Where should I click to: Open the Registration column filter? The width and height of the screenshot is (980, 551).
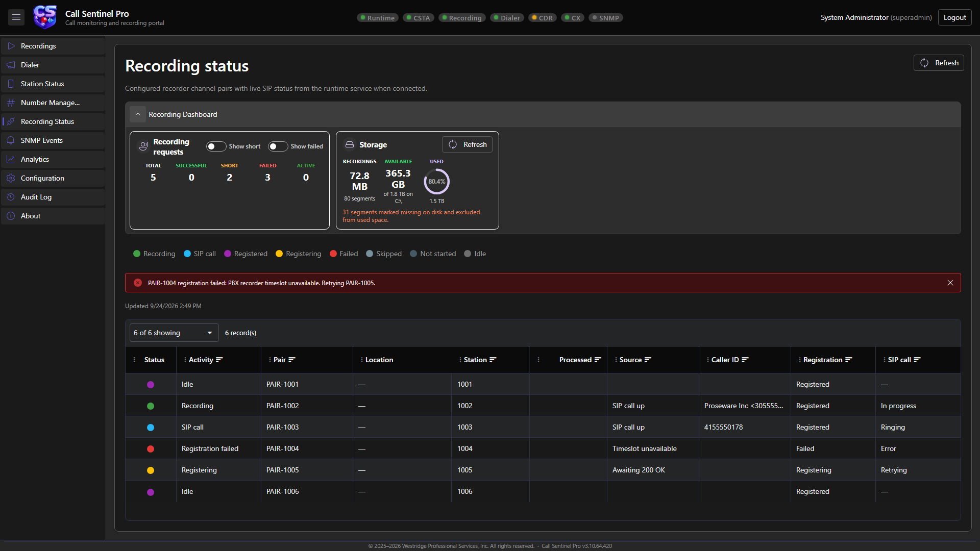[849, 360]
